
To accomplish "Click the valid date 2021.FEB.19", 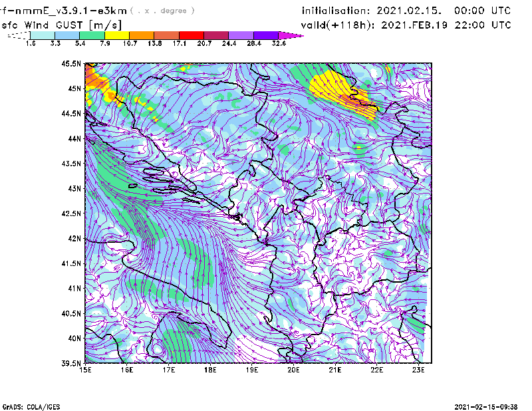I will 414,25.
